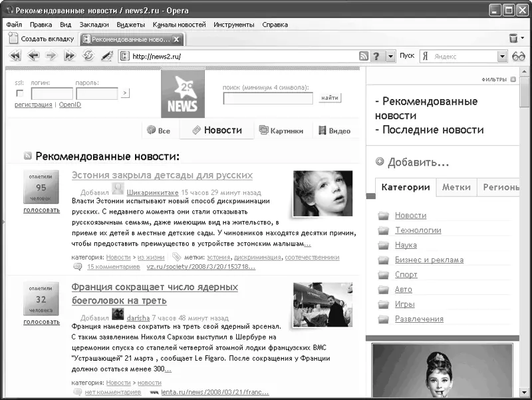
Task: Switch to the Видео tab
Action: 334,130
